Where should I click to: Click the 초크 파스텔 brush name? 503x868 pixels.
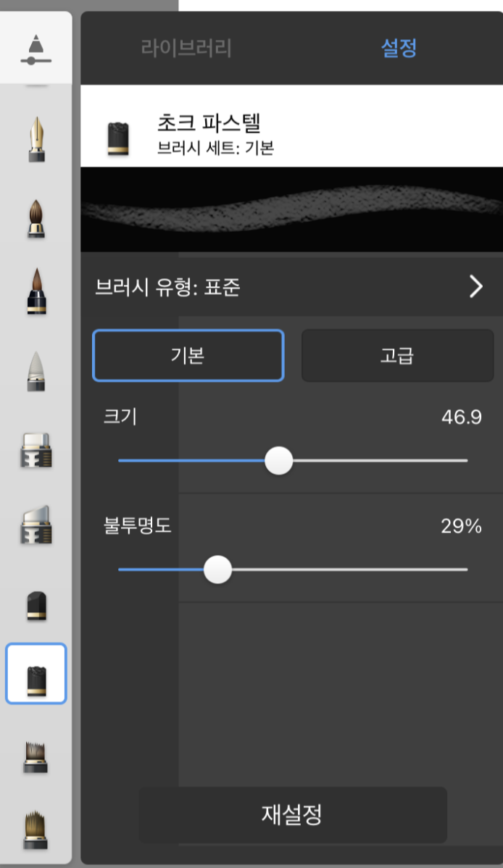click(x=209, y=122)
